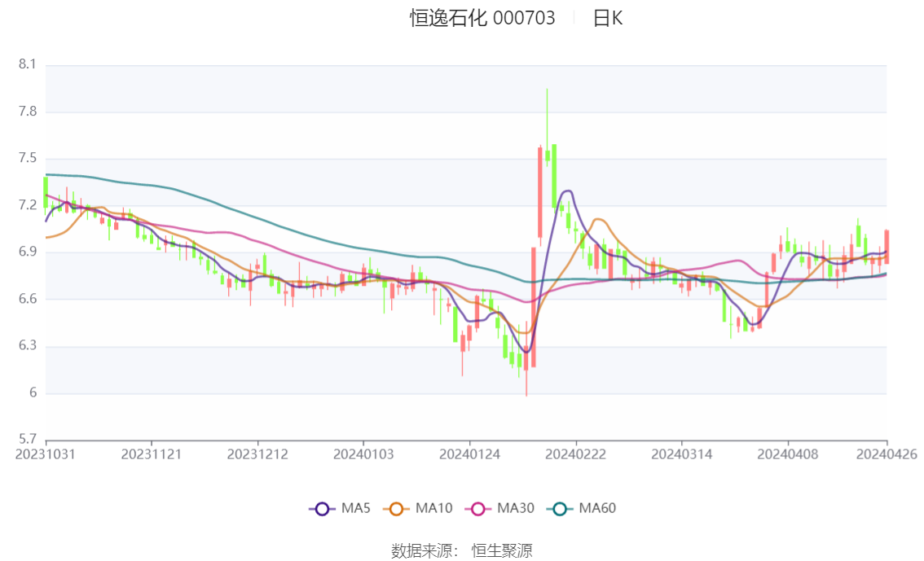
Task: Click the y-axis value 8.1
Action: tap(28, 64)
